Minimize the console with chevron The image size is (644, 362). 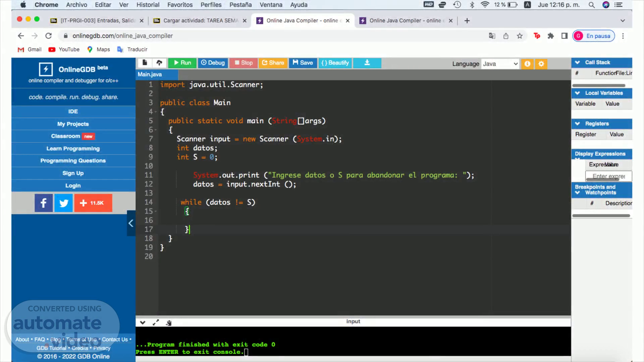pyautogui.click(x=143, y=322)
